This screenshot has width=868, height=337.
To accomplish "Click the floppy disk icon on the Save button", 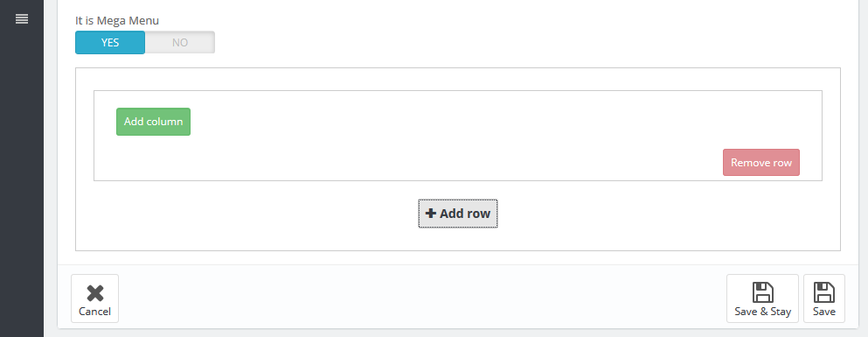I will click(x=823, y=292).
